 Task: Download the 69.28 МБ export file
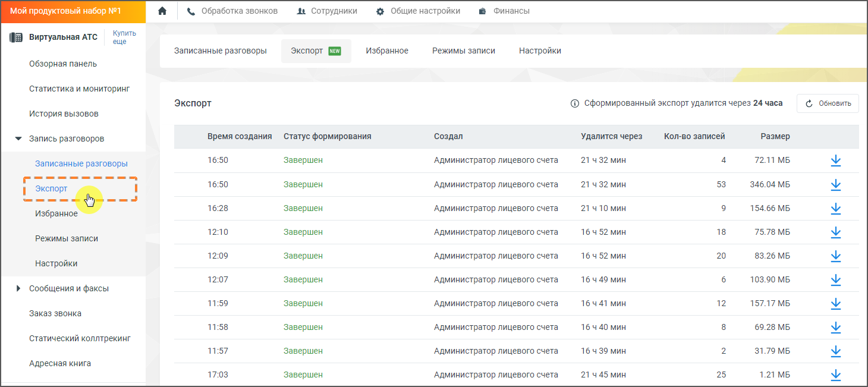pos(835,327)
